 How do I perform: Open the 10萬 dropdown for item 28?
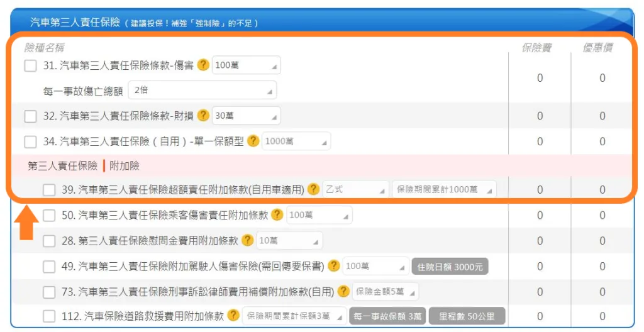(x=289, y=240)
